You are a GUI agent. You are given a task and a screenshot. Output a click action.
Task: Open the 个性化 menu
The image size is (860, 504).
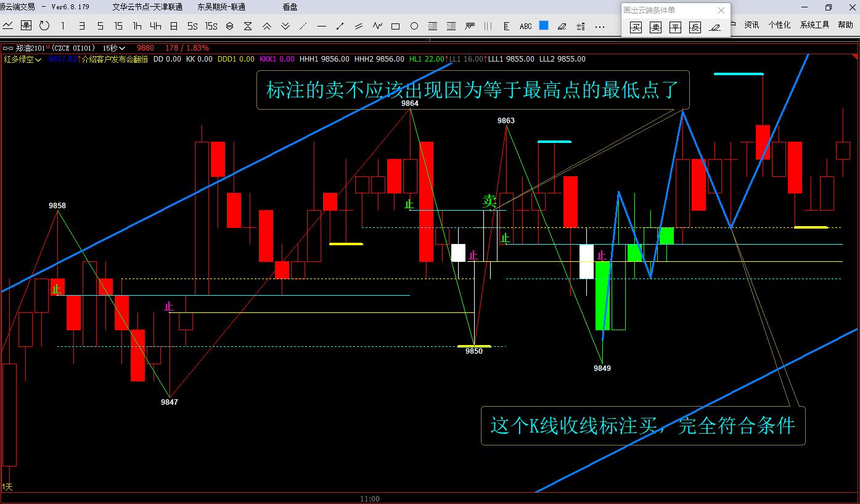[x=779, y=25]
